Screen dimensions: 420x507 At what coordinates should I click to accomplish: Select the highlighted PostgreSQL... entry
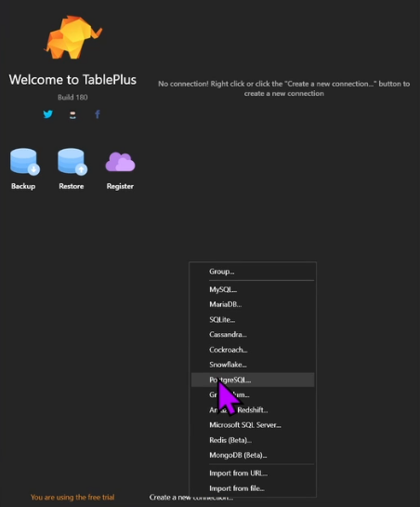(253, 380)
